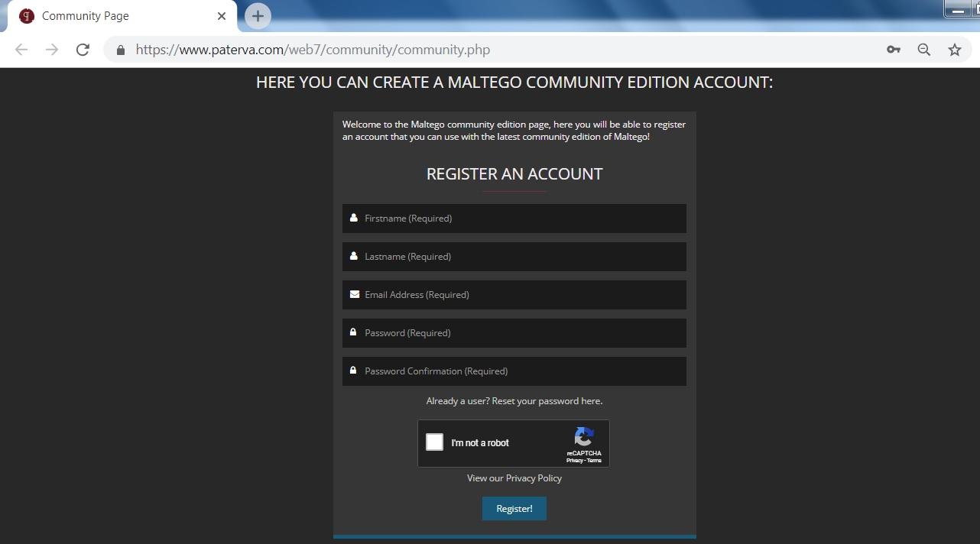Click the person icon in Lastname field
Image resolution: width=980 pixels, height=544 pixels.
coord(354,256)
